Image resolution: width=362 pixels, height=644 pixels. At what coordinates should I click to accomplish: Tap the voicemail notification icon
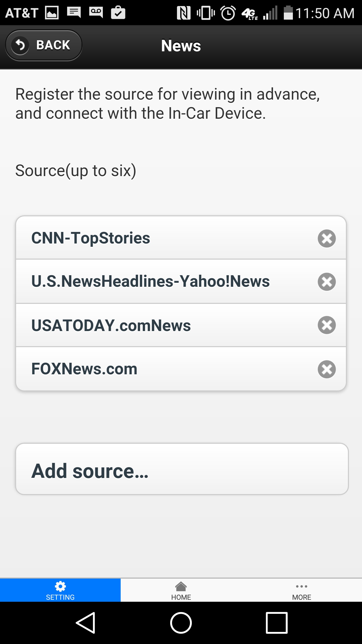(x=96, y=12)
